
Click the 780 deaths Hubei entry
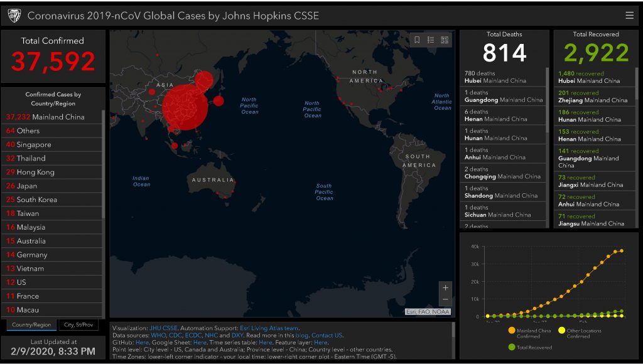pyautogui.click(x=503, y=77)
